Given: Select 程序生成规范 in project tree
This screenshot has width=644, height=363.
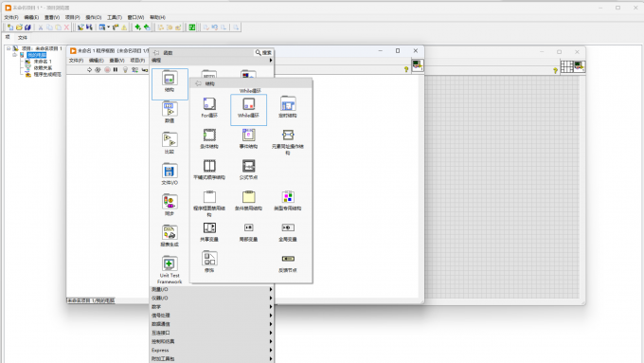Looking at the screenshot, I should tap(47, 75).
